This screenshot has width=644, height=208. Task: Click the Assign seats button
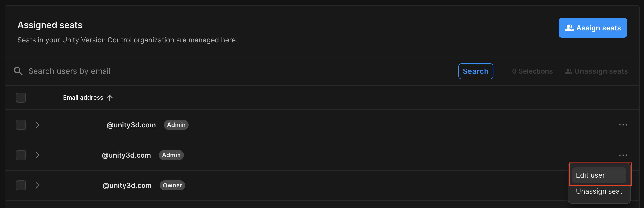click(x=592, y=28)
